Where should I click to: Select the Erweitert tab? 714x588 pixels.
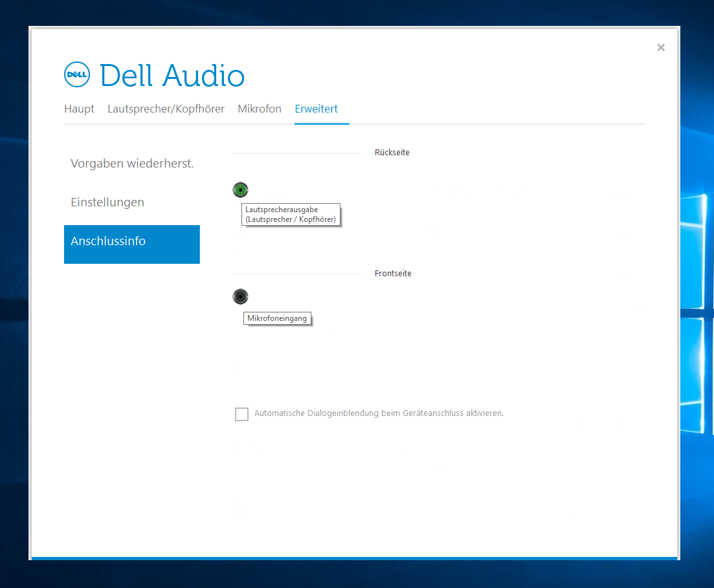pos(316,109)
